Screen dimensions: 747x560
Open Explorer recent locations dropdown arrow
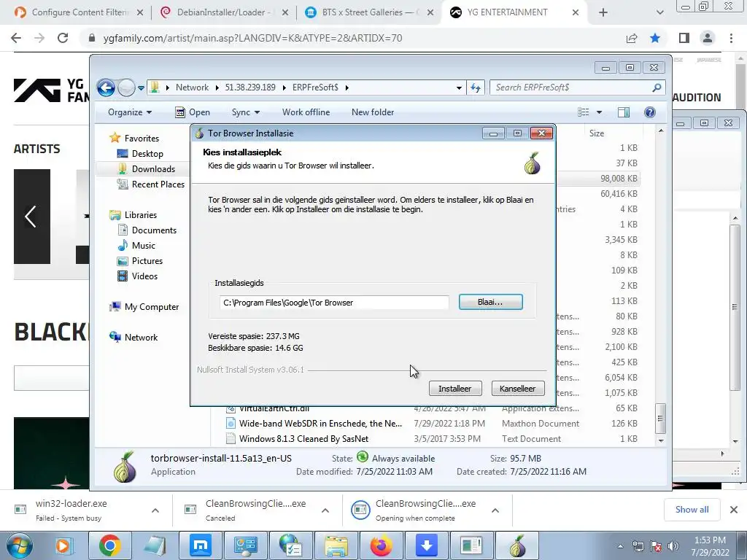pyautogui.click(x=141, y=87)
